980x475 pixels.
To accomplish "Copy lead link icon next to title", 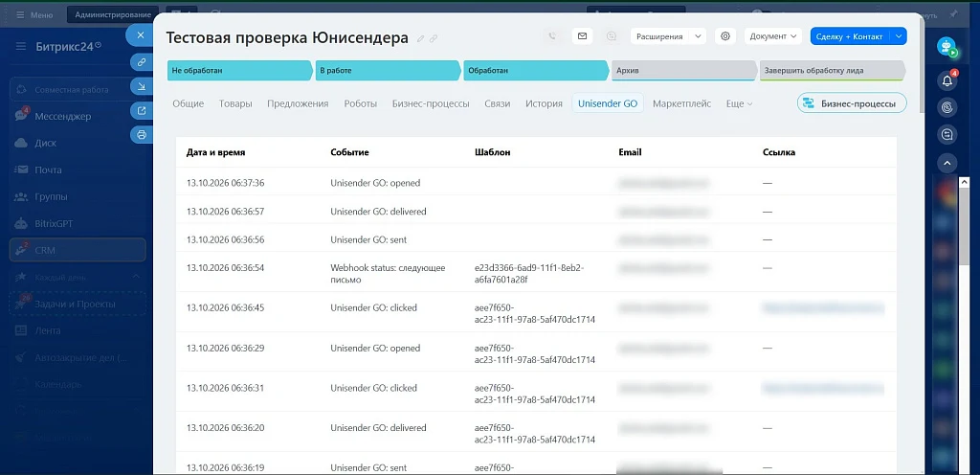I will tap(434, 38).
